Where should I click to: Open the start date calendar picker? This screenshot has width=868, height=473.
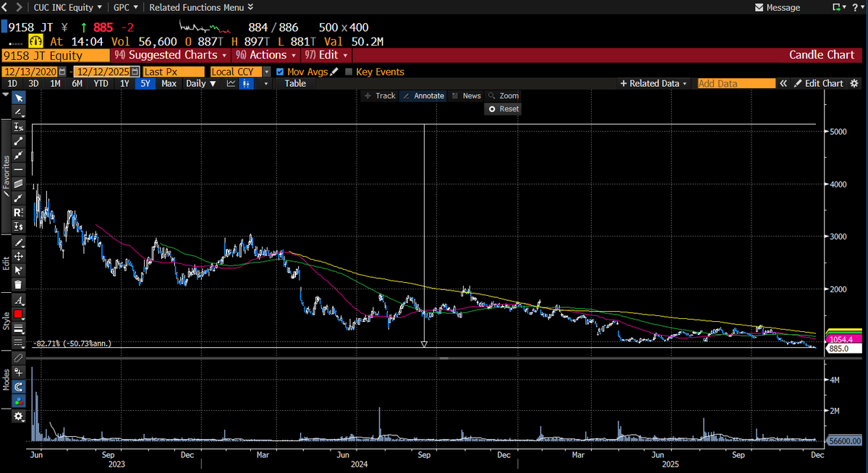pos(62,72)
